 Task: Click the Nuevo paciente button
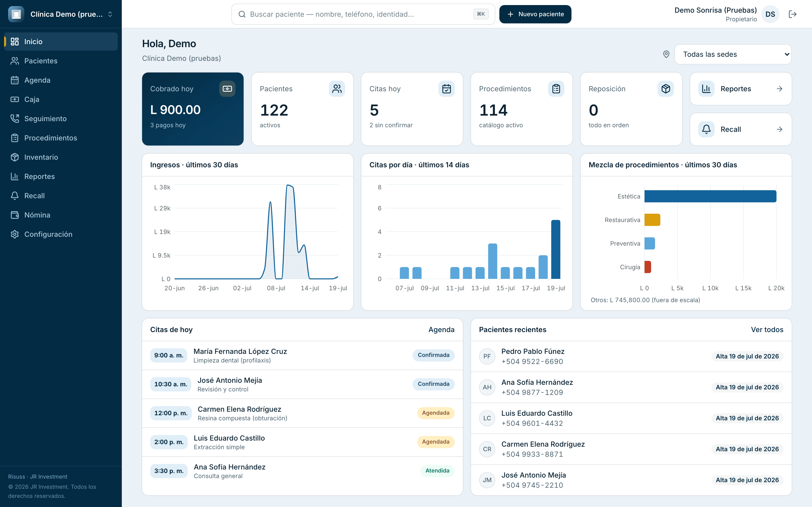[x=535, y=14]
